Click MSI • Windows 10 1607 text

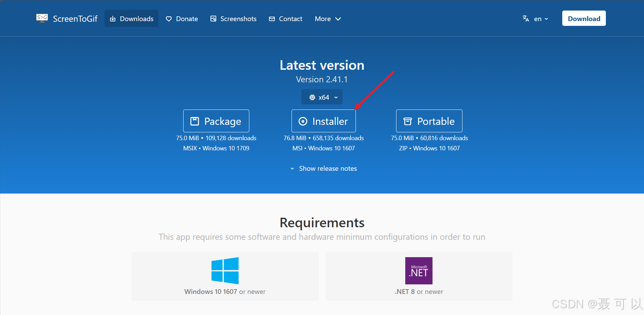pos(324,148)
